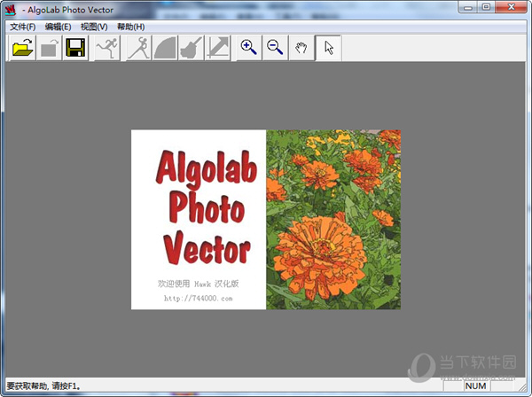This screenshot has height=397, width=532.
Task: Click the grayed-out export image icon
Action: pos(49,48)
